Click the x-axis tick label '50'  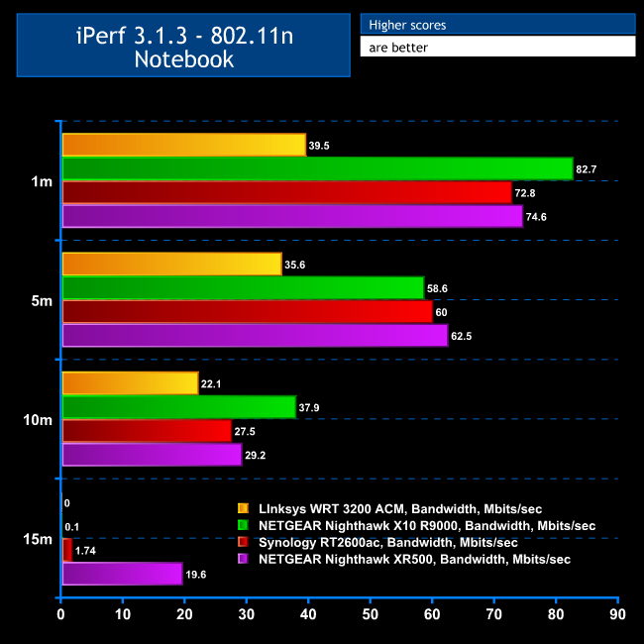371,614
